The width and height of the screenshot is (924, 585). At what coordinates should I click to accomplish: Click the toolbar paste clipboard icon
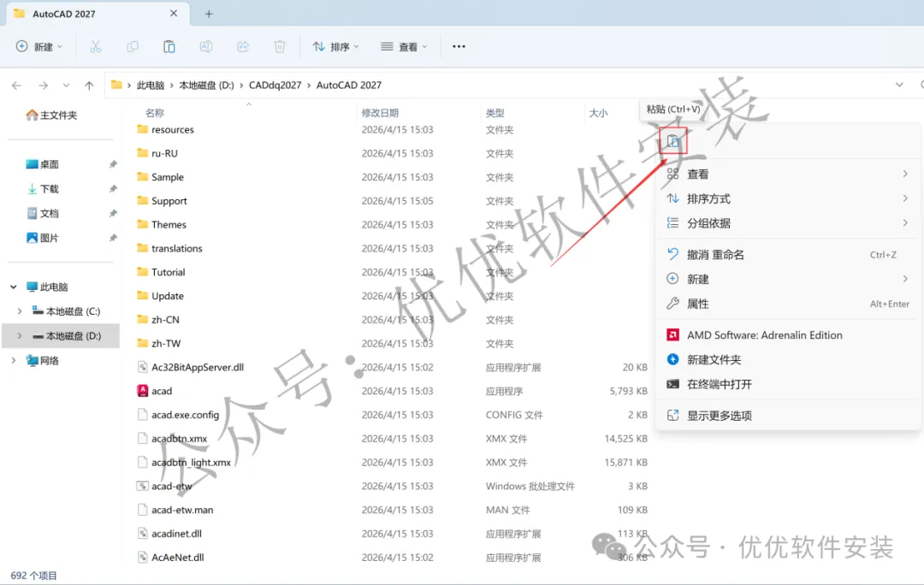169,46
